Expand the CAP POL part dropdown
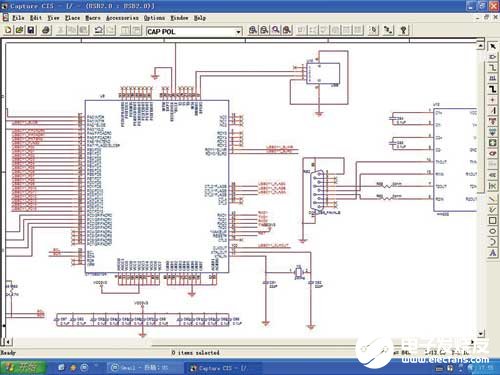This screenshot has width=500, height=375. 238,32
